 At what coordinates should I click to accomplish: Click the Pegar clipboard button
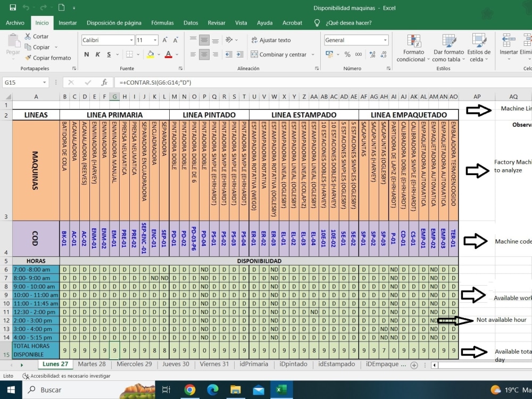[x=13, y=46]
